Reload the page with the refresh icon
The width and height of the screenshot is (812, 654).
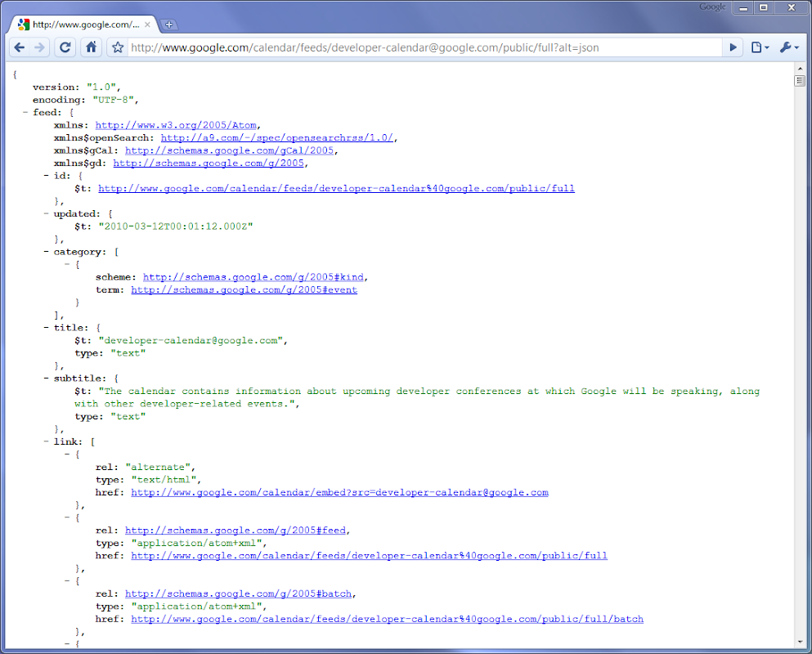point(65,47)
